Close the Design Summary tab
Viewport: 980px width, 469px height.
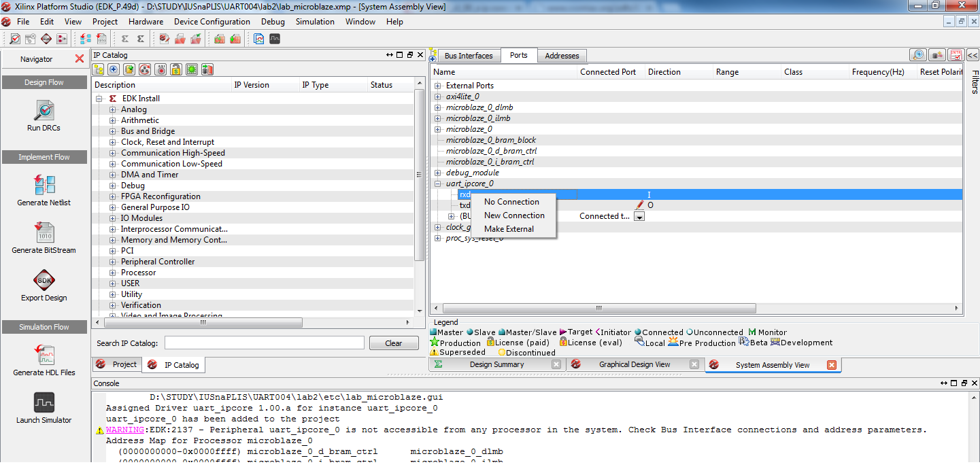pyautogui.click(x=556, y=365)
